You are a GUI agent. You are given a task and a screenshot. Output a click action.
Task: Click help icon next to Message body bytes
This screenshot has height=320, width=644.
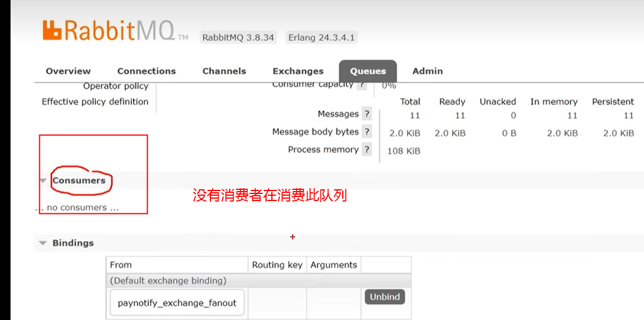click(x=367, y=132)
